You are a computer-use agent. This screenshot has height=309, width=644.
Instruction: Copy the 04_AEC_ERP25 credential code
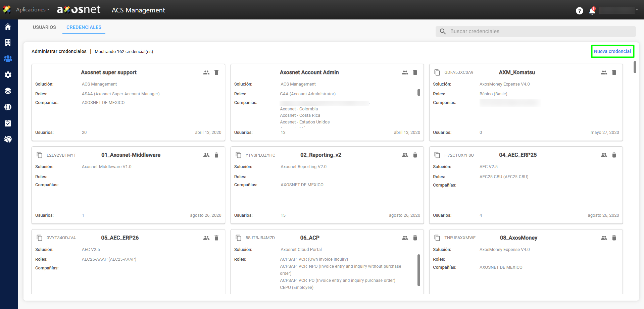tap(437, 155)
